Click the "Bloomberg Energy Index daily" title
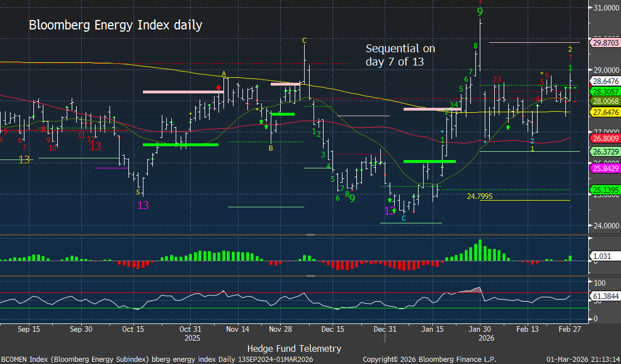Screen dimensions: 621x364 point(115,26)
